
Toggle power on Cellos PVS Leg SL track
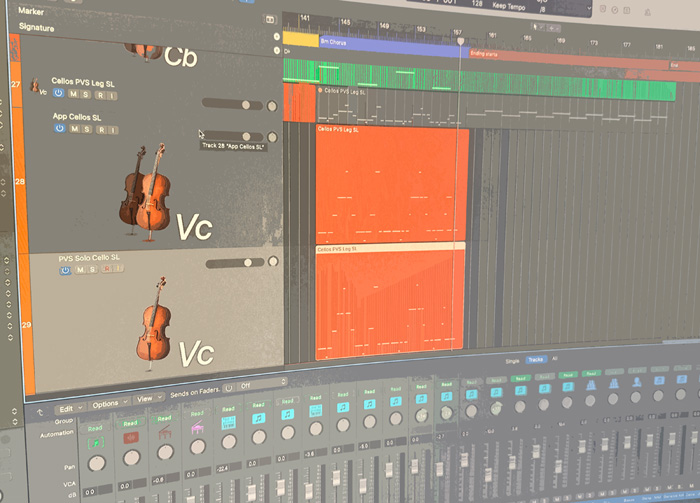59,93
